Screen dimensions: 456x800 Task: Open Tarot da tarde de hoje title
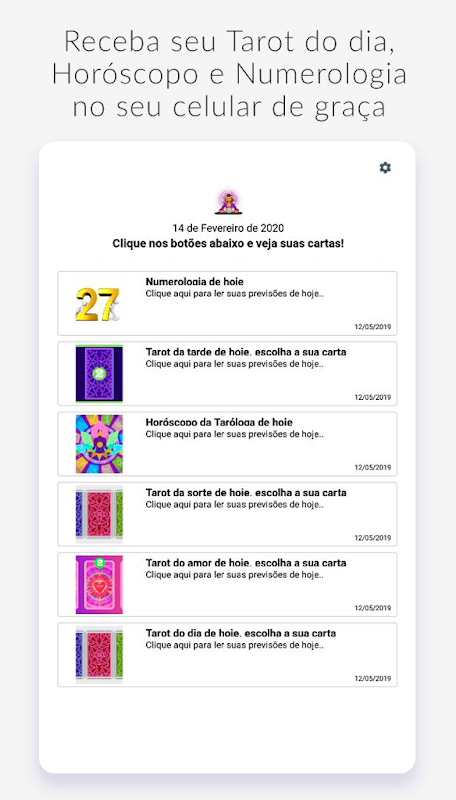point(246,352)
